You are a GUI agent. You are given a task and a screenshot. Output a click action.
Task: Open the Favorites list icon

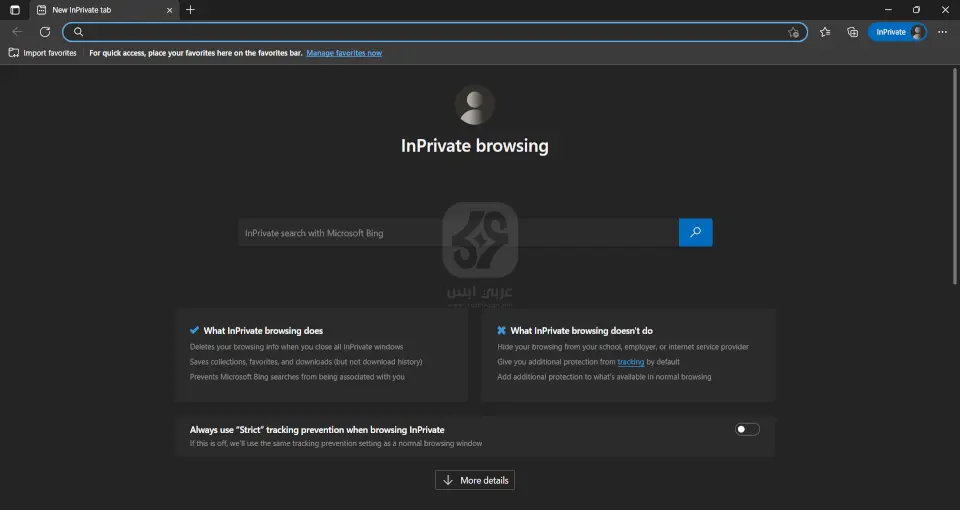point(825,32)
